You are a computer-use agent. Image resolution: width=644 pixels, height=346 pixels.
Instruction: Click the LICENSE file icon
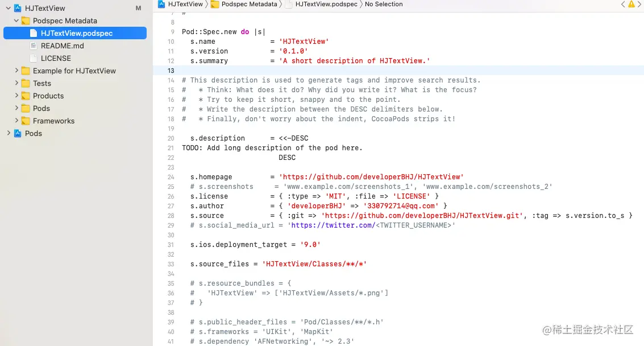tap(34, 59)
